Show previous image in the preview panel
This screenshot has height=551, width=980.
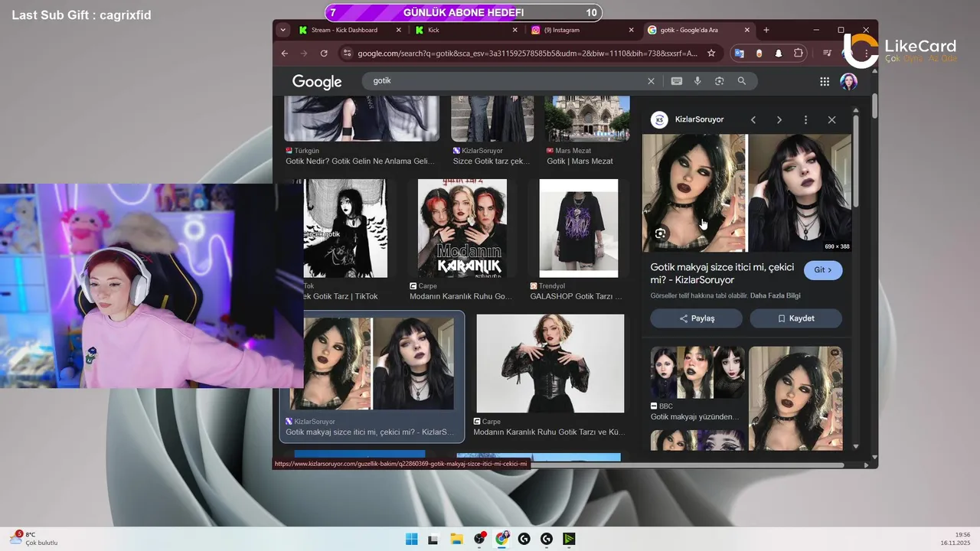pos(753,120)
